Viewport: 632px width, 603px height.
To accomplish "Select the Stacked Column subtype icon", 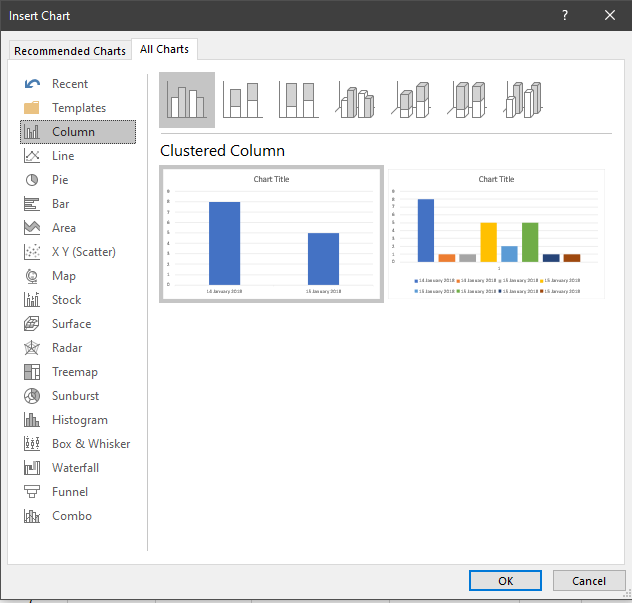I will pos(243,100).
